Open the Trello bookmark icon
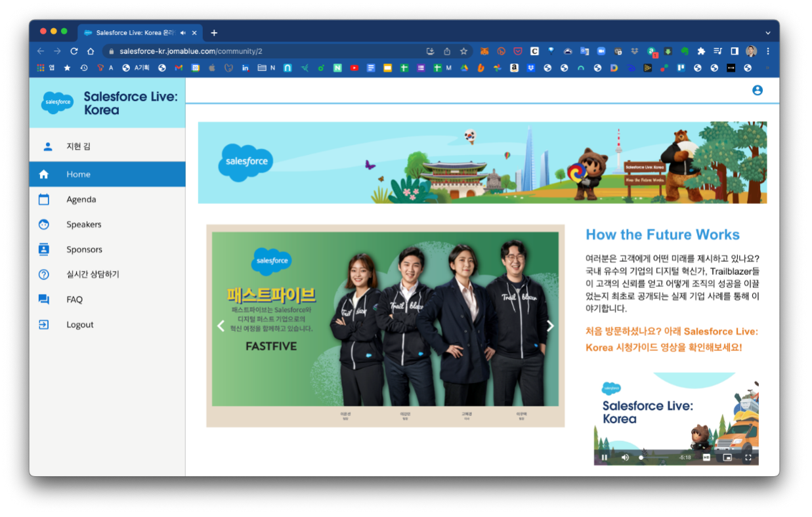 [681, 68]
